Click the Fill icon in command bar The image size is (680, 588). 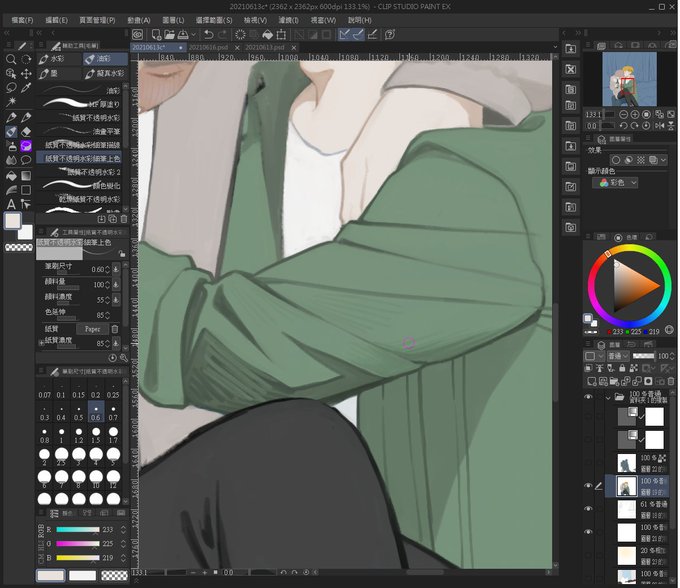tap(268, 35)
